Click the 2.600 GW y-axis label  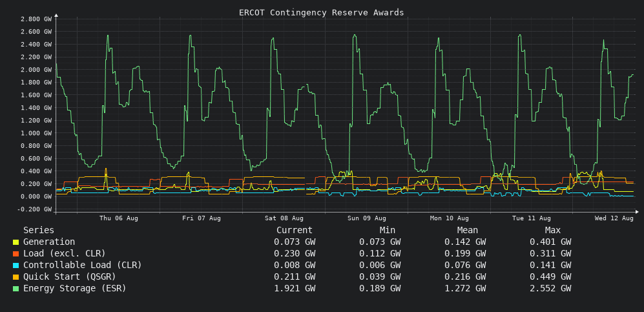[x=36, y=32]
